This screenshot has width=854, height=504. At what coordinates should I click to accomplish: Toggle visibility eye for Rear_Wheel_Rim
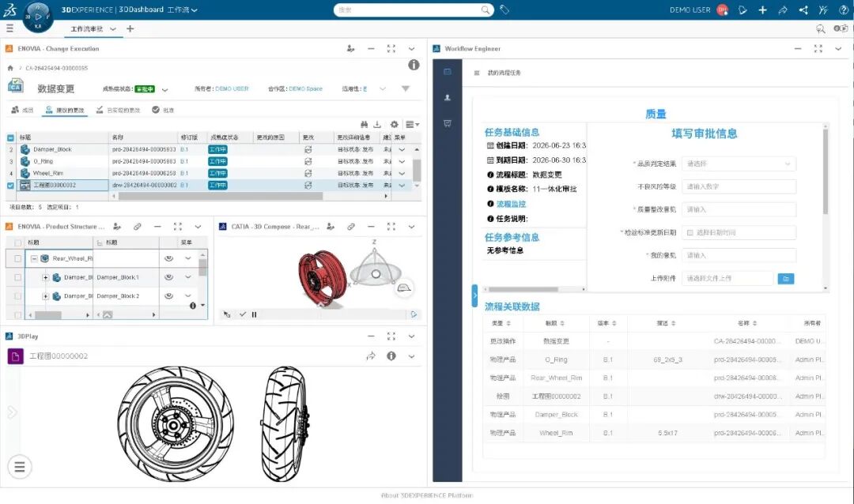pyautogui.click(x=169, y=258)
